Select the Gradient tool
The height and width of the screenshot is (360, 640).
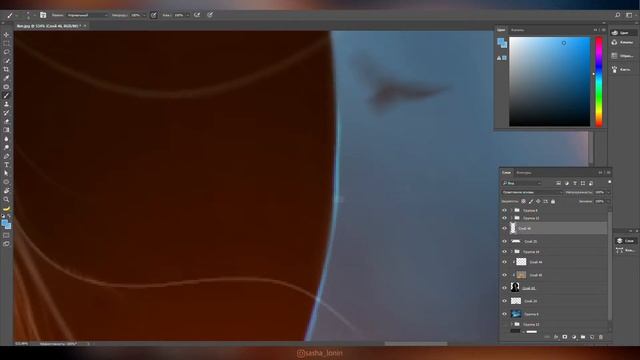(6, 130)
